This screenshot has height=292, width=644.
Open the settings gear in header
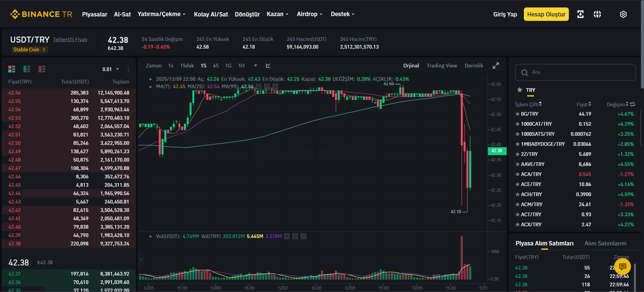[623, 14]
